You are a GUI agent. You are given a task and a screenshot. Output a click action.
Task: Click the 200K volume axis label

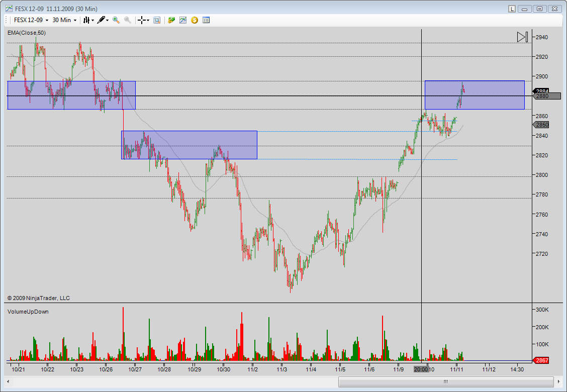coord(542,327)
